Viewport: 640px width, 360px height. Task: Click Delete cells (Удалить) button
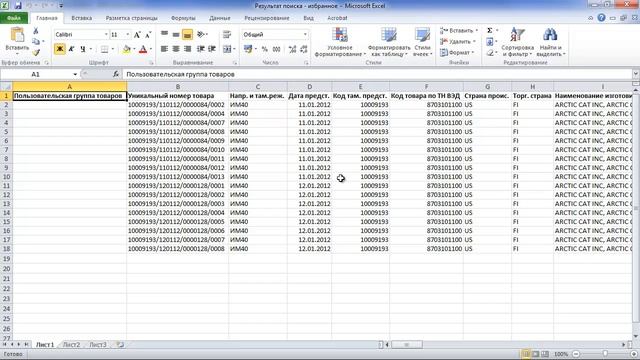pyautogui.click(x=458, y=42)
